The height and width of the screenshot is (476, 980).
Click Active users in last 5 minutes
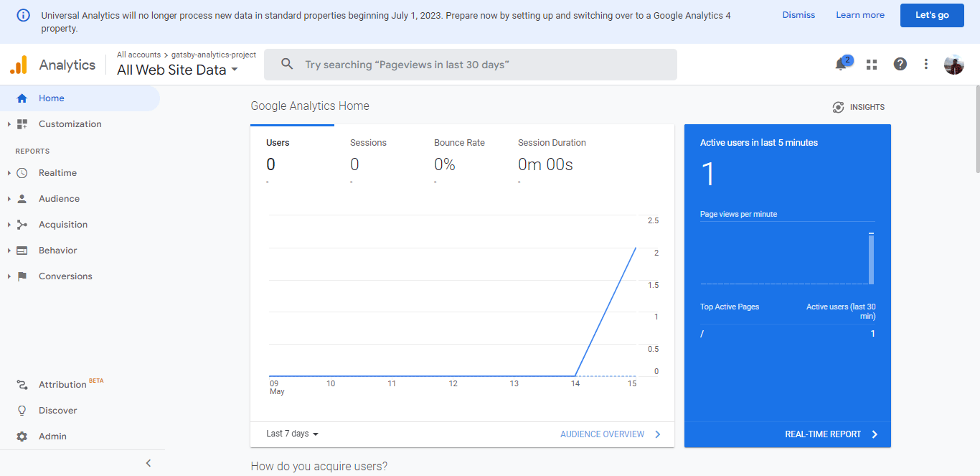(759, 143)
